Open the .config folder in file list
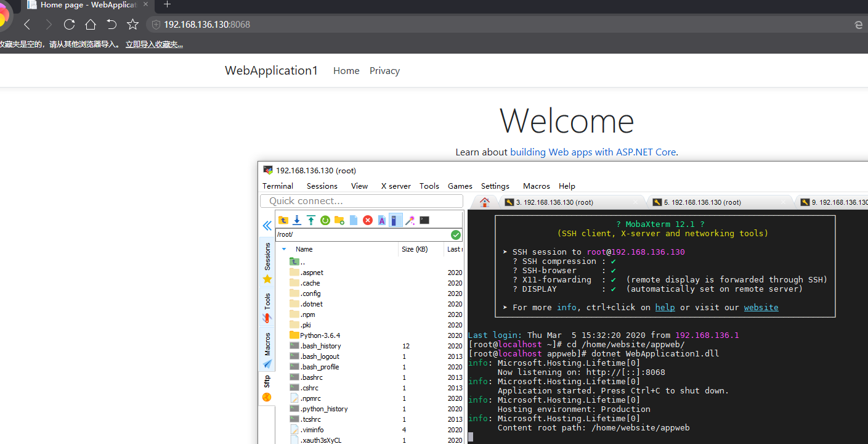 tap(310, 294)
